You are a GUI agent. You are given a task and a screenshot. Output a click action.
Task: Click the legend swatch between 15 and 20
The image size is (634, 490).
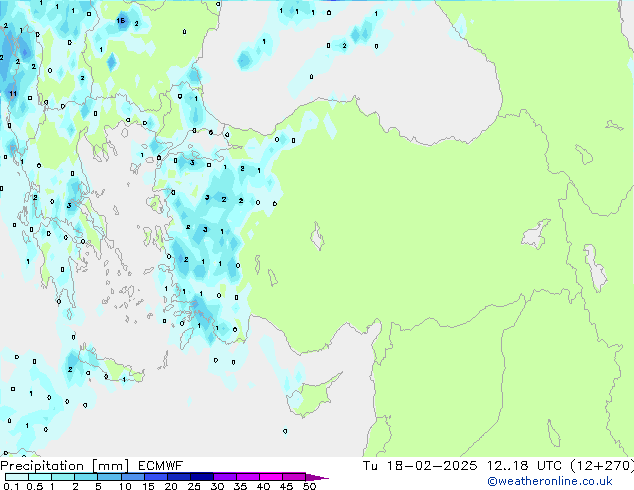tap(156, 477)
